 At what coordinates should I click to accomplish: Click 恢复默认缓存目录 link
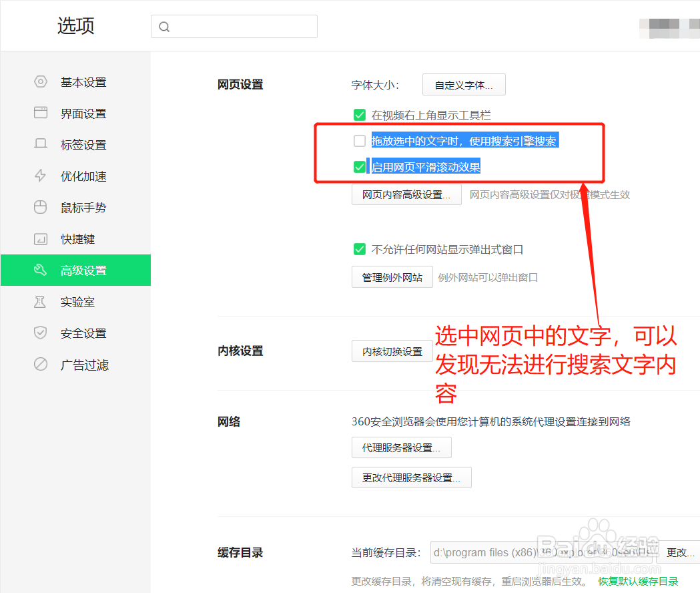click(x=638, y=582)
